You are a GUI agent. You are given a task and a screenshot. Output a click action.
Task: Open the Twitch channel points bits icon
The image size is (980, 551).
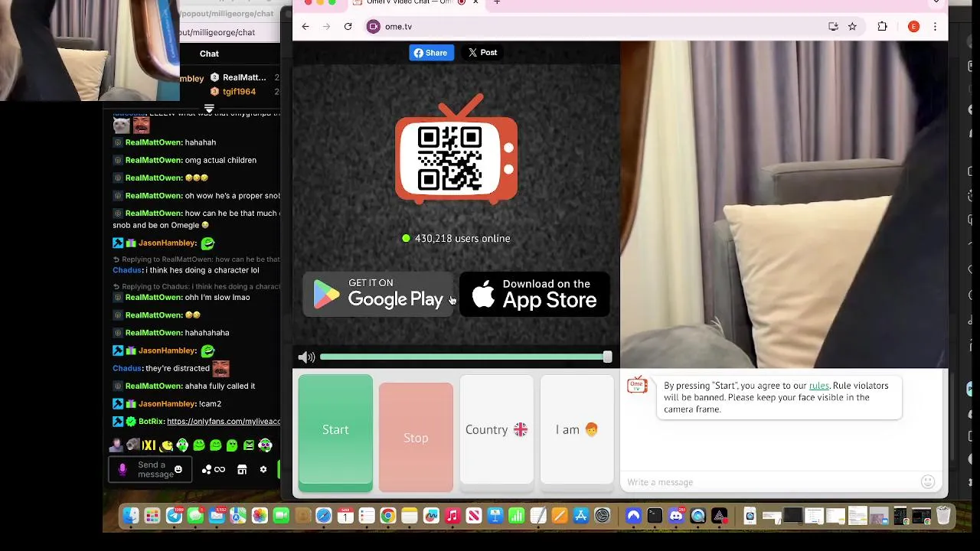(206, 470)
